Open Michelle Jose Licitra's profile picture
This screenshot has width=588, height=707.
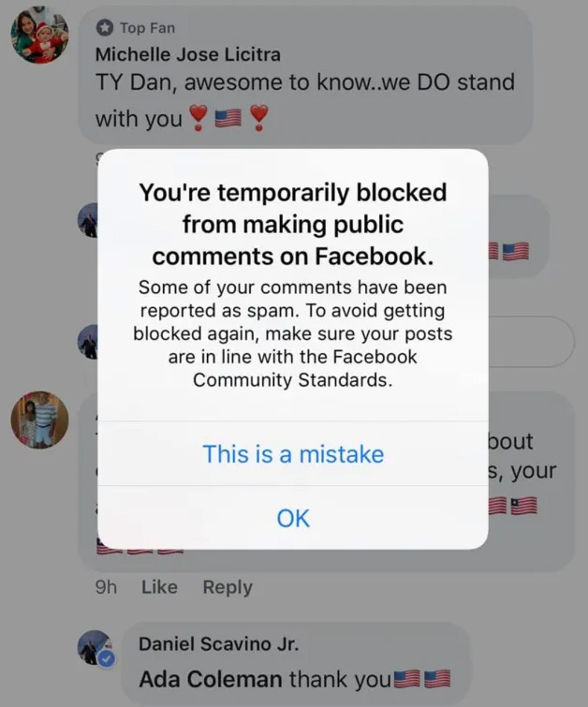click(x=39, y=35)
